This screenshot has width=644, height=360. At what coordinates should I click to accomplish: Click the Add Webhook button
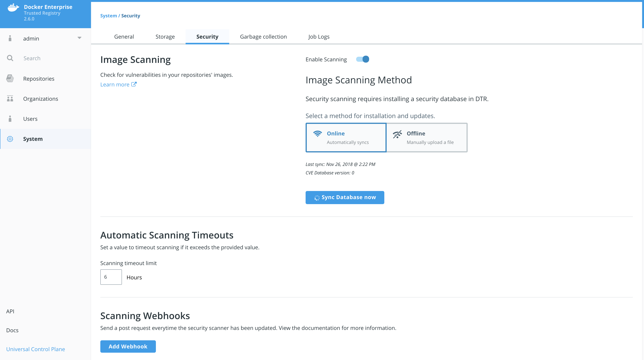pos(128,346)
